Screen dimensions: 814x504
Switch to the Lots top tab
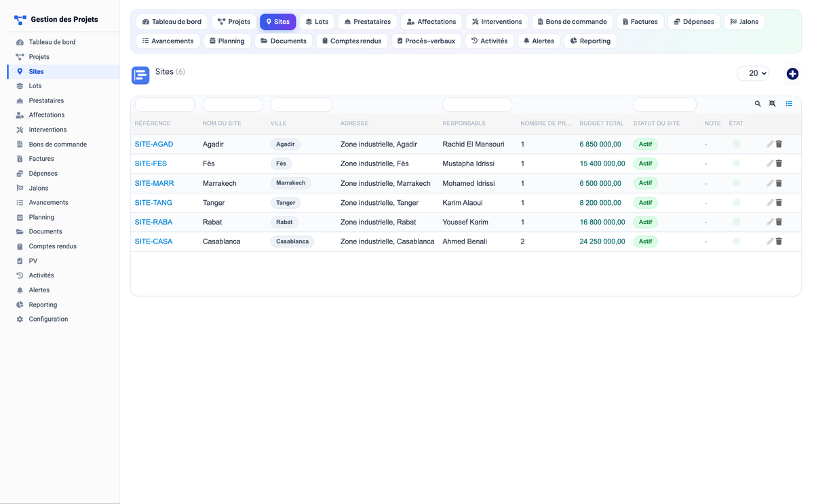(317, 22)
